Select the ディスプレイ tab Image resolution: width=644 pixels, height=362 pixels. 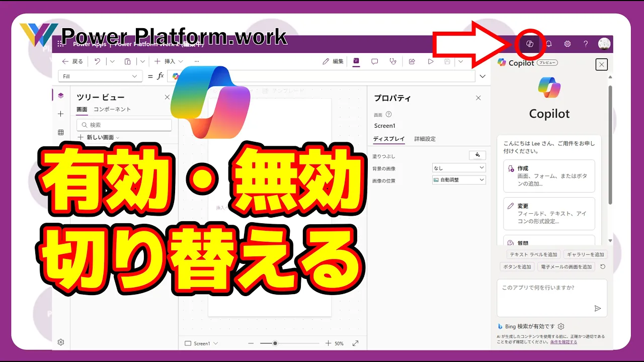coord(389,139)
